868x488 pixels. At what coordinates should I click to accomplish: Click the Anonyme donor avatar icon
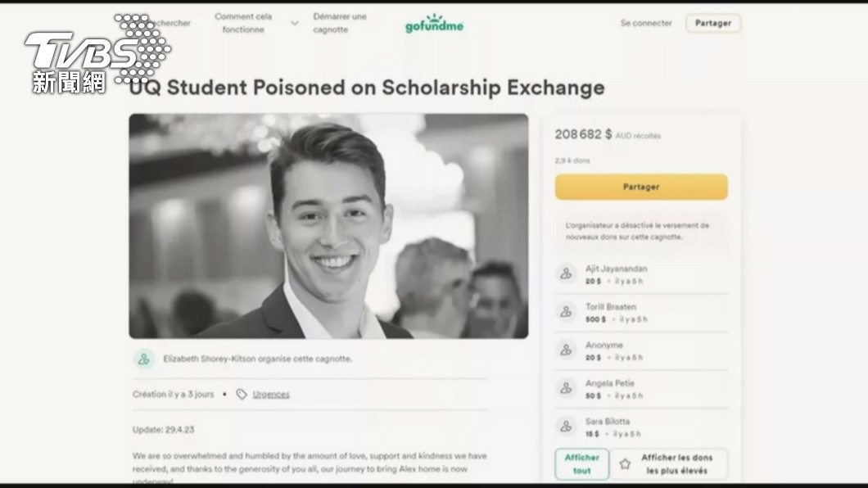pyautogui.click(x=566, y=350)
